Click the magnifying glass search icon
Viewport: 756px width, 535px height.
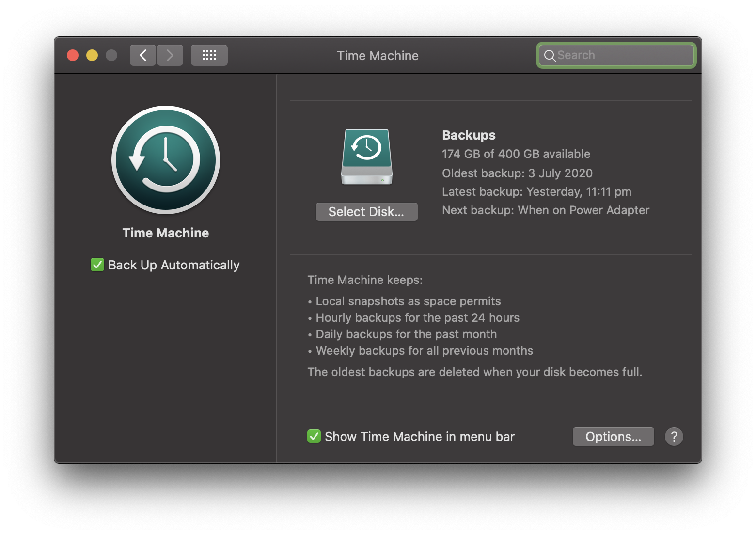coord(550,56)
